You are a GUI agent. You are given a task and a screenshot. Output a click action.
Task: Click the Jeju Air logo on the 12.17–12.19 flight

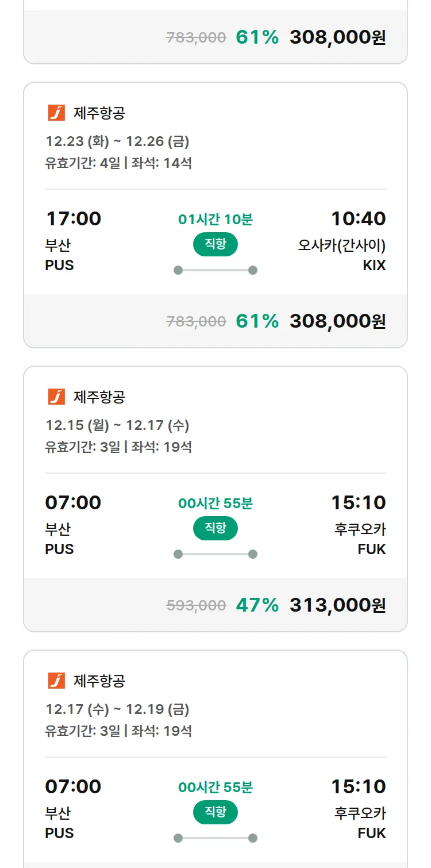pyautogui.click(x=56, y=681)
